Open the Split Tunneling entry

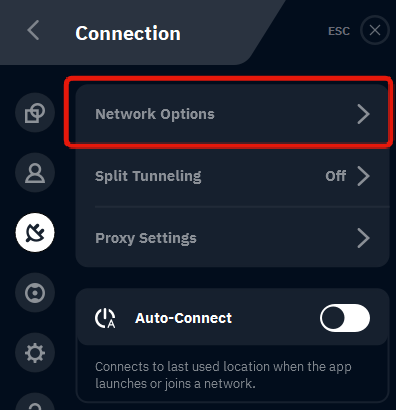232,176
